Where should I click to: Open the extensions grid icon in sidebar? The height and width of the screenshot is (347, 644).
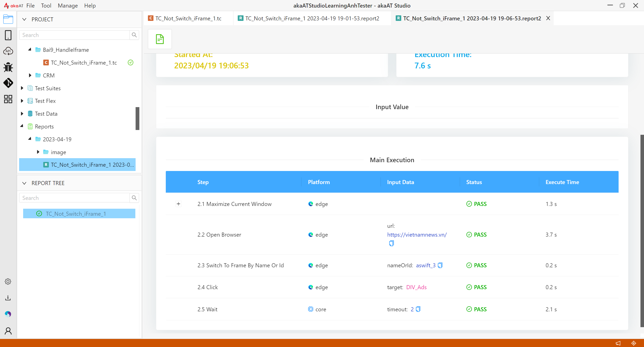coord(8,99)
